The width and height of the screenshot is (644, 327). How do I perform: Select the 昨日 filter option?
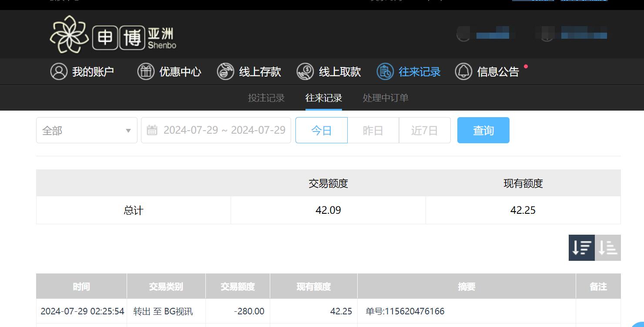[x=373, y=130]
